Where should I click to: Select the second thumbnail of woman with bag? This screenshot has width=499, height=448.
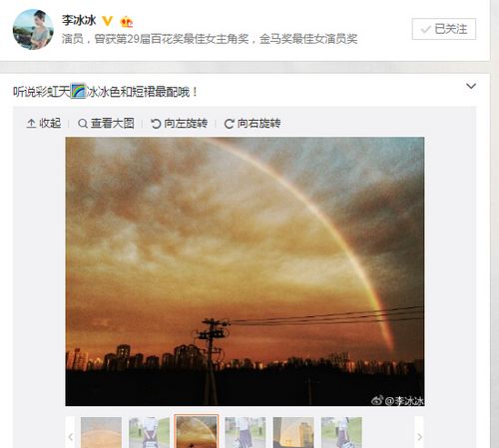pyautogui.click(x=149, y=432)
